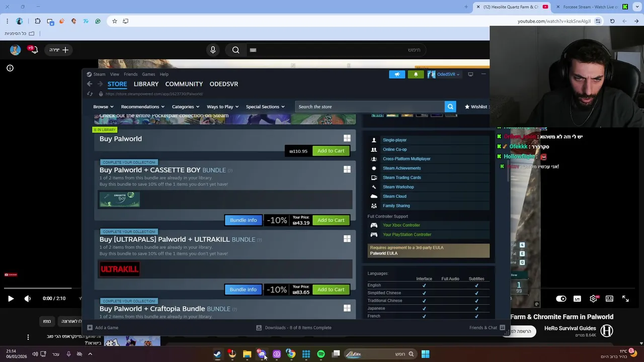Open the Steam Cloud link
The height and width of the screenshot is (362, 644).
(x=394, y=197)
